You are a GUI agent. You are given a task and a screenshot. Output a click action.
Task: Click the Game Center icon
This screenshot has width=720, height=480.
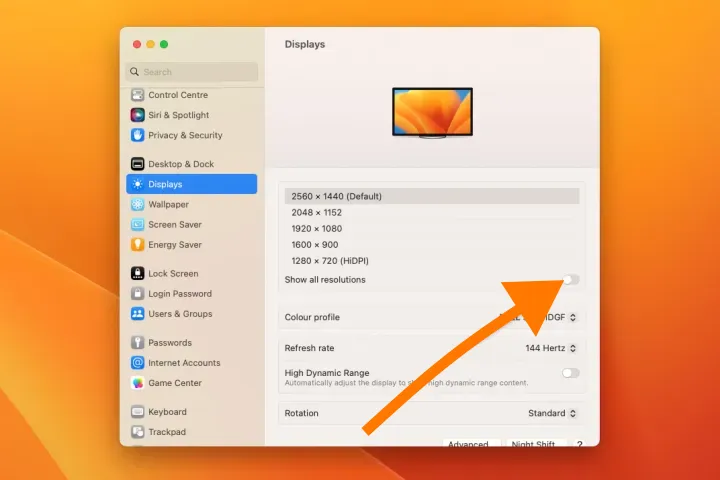(137, 383)
